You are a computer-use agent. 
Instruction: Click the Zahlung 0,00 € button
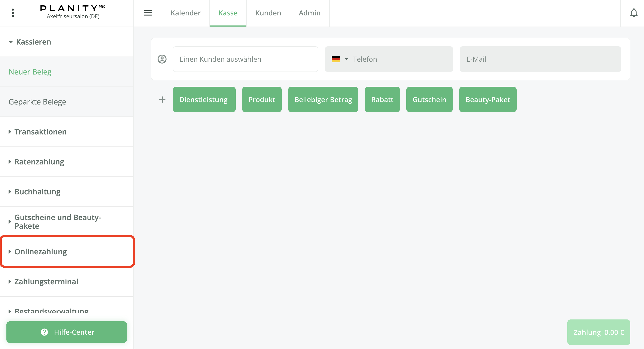(x=598, y=332)
